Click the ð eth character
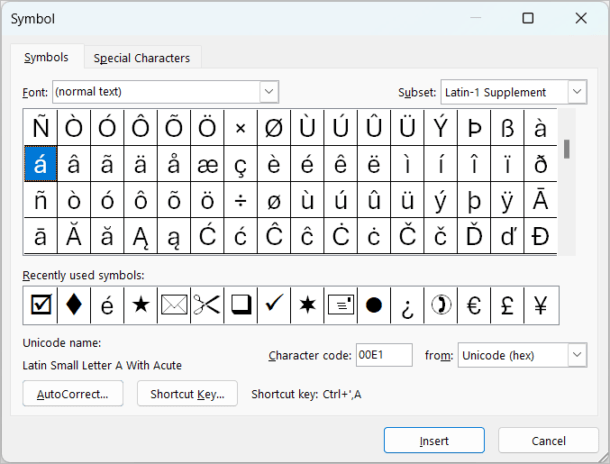610x464 pixels. click(x=541, y=164)
